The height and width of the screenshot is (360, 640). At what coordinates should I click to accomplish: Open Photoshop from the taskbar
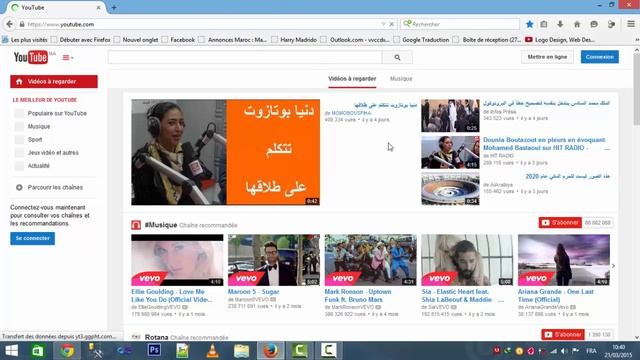pos(154,351)
